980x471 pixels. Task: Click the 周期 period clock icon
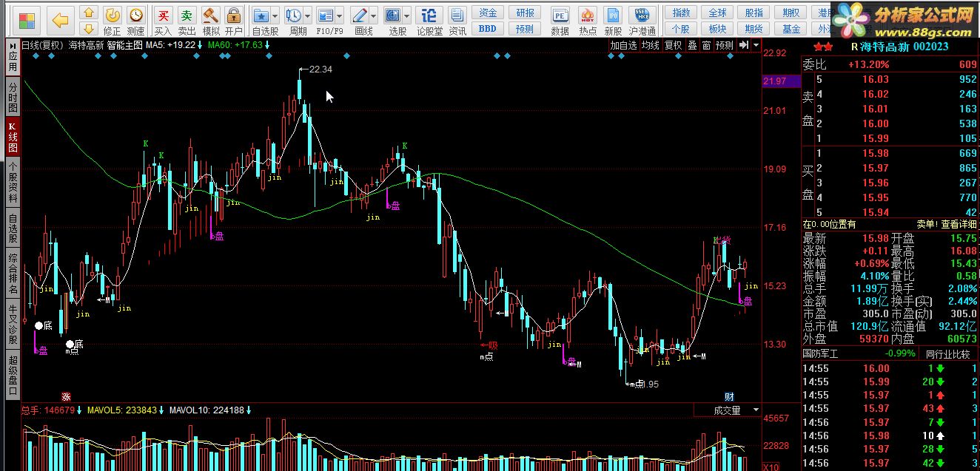pyautogui.click(x=293, y=16)
